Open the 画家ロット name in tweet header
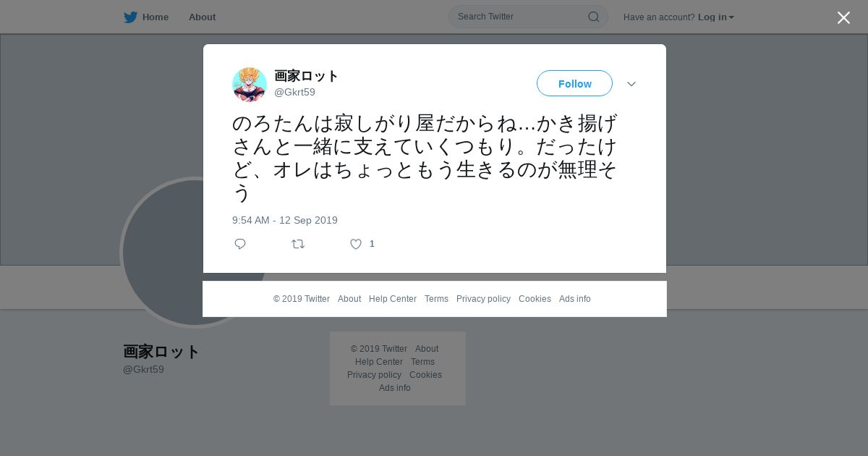 [306, 75]
